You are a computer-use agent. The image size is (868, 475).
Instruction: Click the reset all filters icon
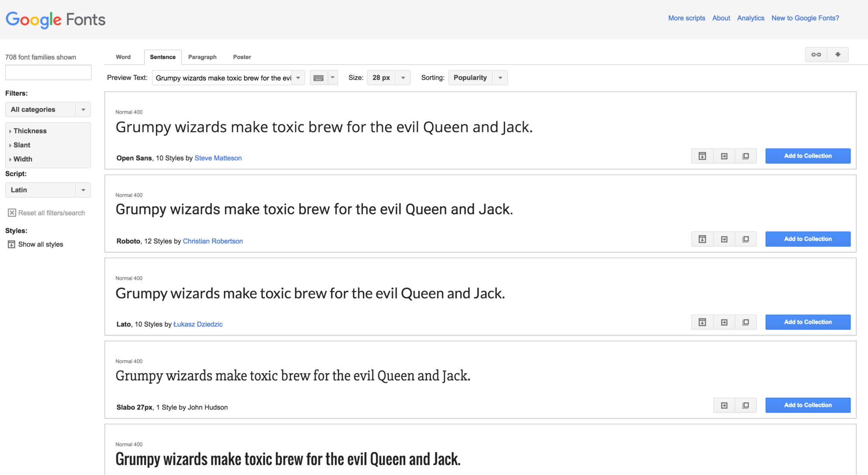pyautogui.click(x=10, y=212)
